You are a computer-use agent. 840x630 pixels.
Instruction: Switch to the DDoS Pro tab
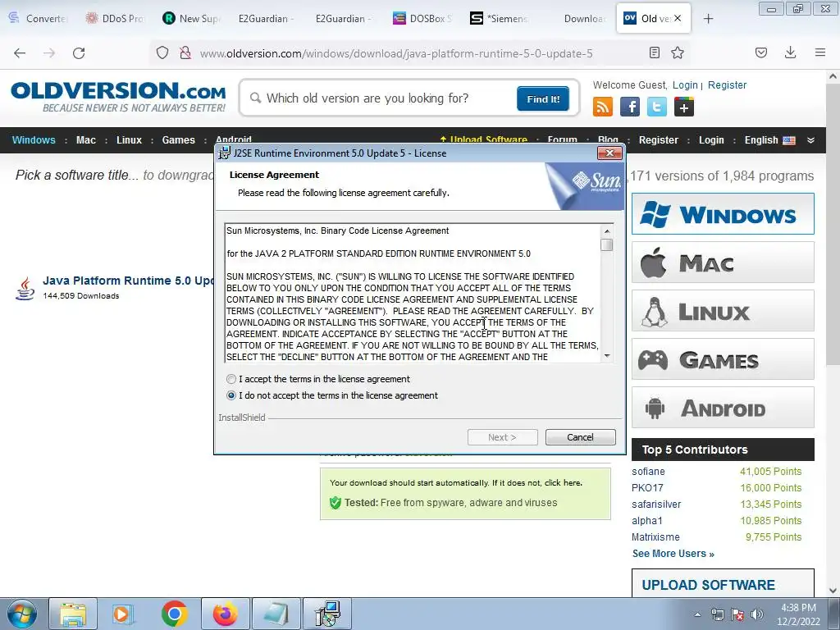coord(115,18)
